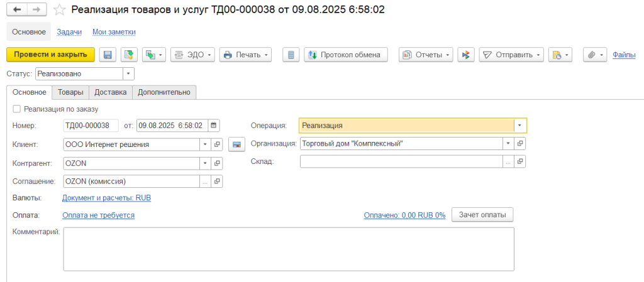Expand the Статус dropdown
The height and width of the screenshot is (282, 644).
(x=128, y=73)
